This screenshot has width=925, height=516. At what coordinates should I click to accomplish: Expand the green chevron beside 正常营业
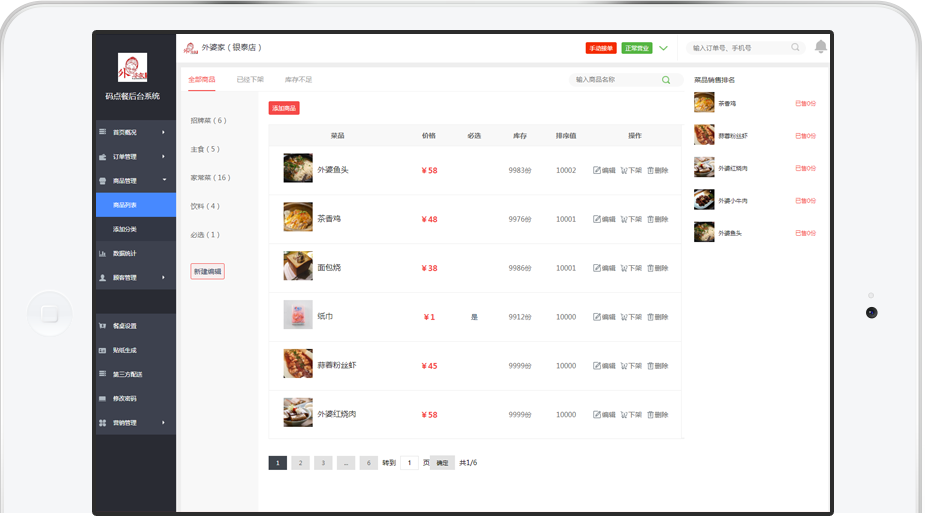(x=663, y=48)
